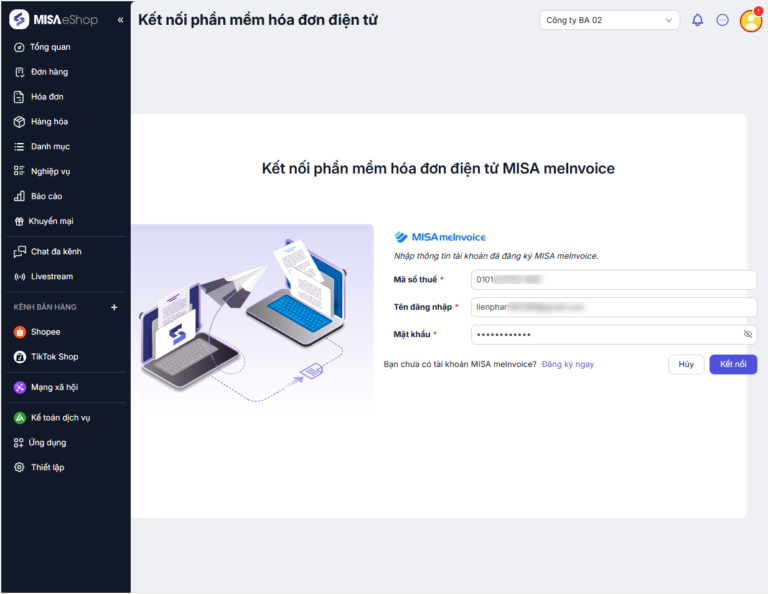Click the Kết nối button
The height and width of the screenshot is (594, 768).
click(733, 364)
